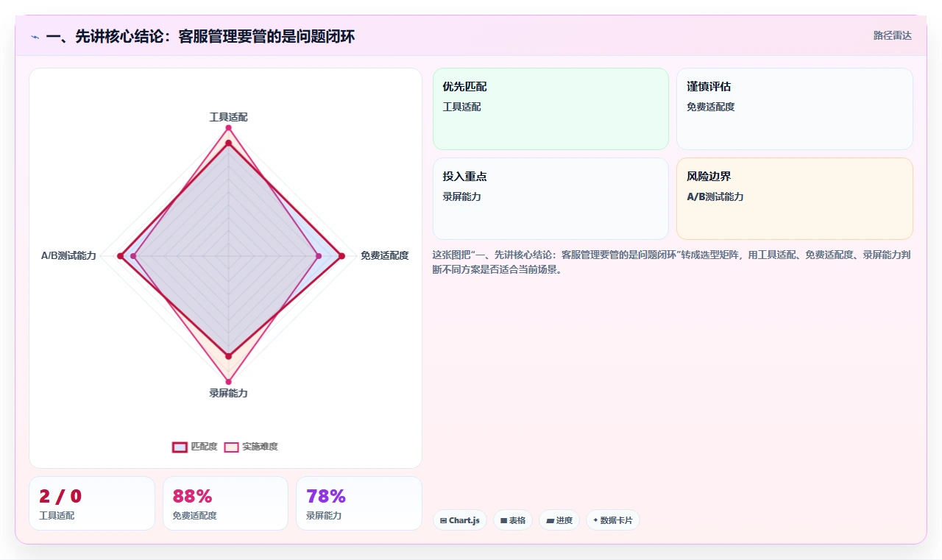Click the A/B测试能力 axis label on the radar
The width and height of the screenshot is (942, 560).
[x=68, y=255]
